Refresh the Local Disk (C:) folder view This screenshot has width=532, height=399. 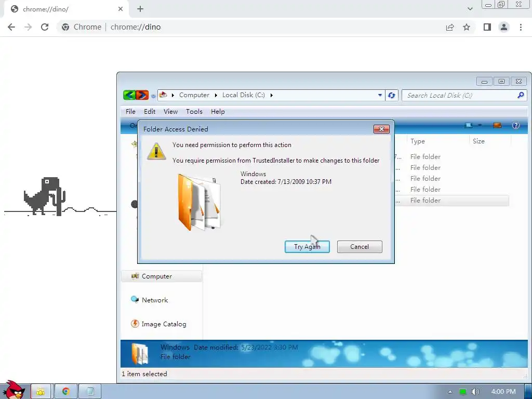(x=391, y=96)
